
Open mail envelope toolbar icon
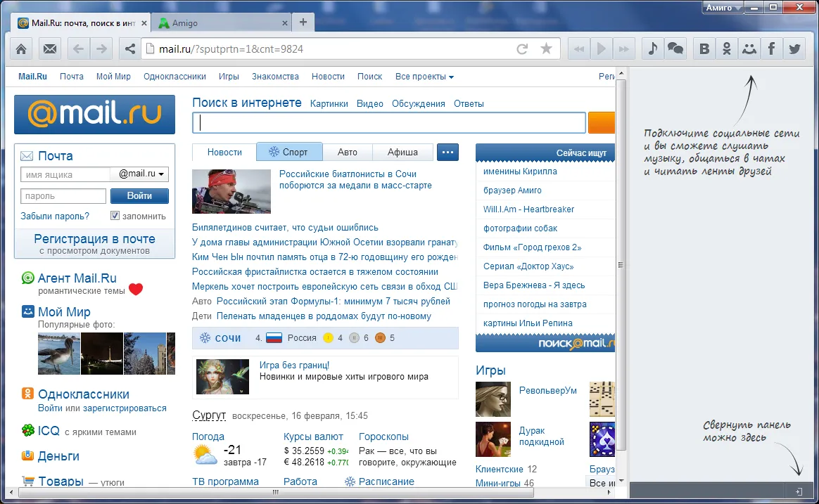pos(50,49)
